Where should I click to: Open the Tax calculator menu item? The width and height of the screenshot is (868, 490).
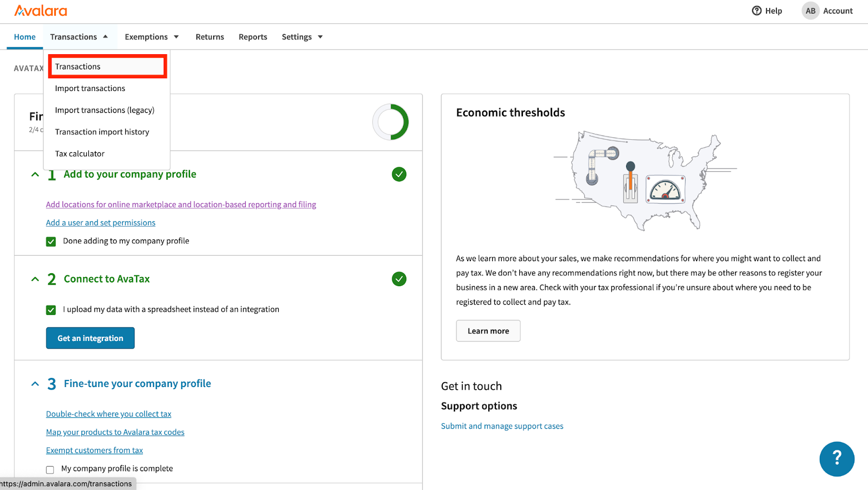click(x=80, y=153)
